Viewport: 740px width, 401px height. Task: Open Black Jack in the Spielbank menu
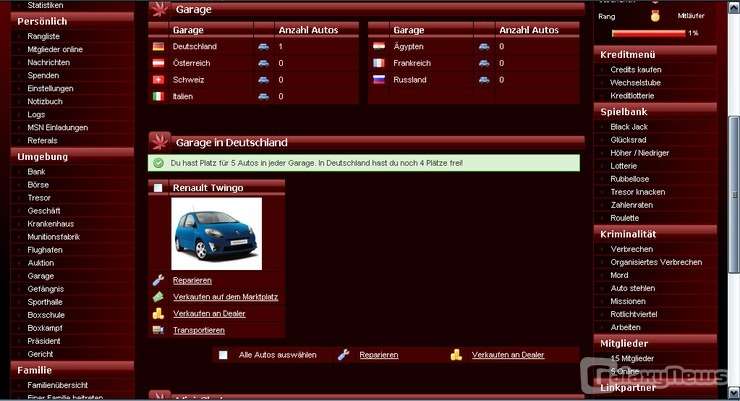pos(629,127)
